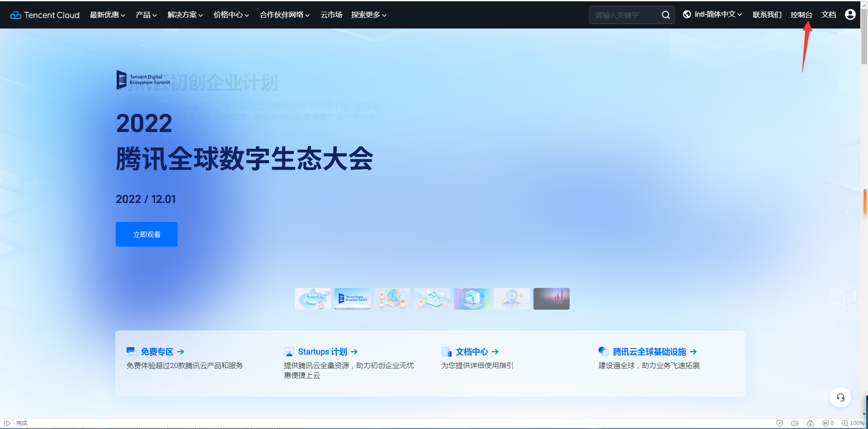
Task: Open the 文档中心 link
Action: coord(472,352)
